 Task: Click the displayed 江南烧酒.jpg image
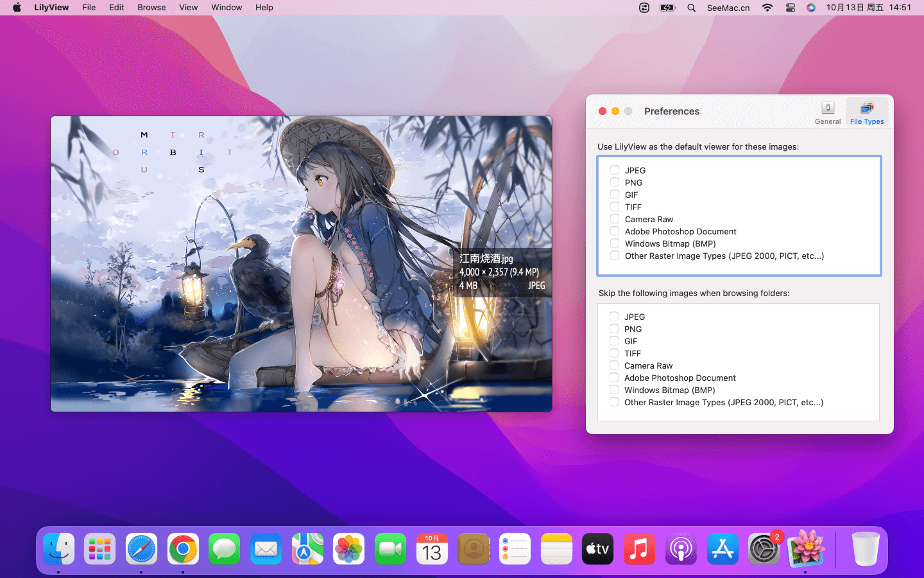point(302,264)
